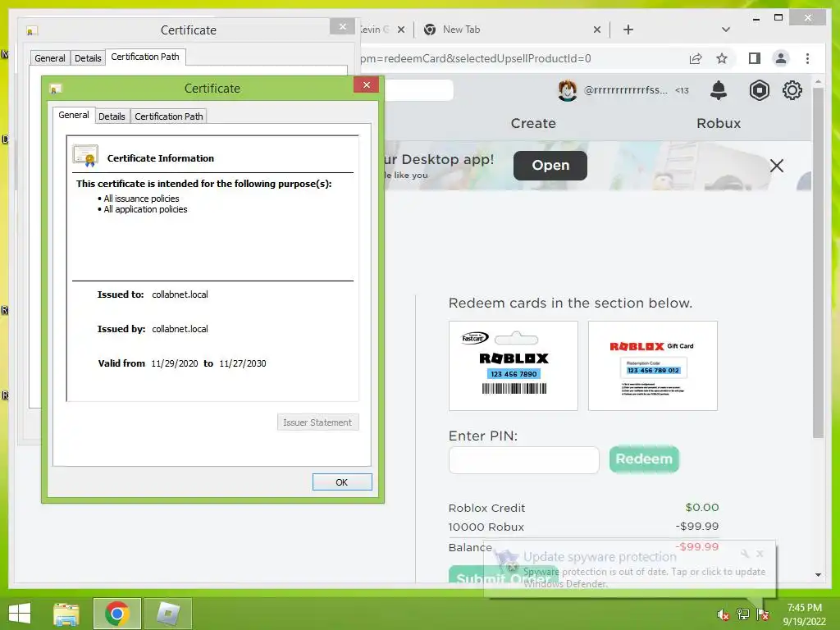Open the Windows Start button

[20, 614]
